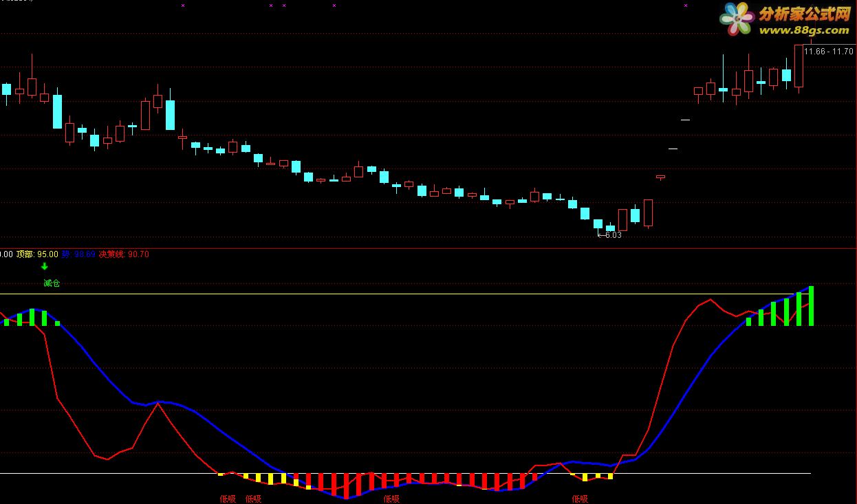
Task: Click the tallest green histogram bar at far right
Action: coord(812,305)
